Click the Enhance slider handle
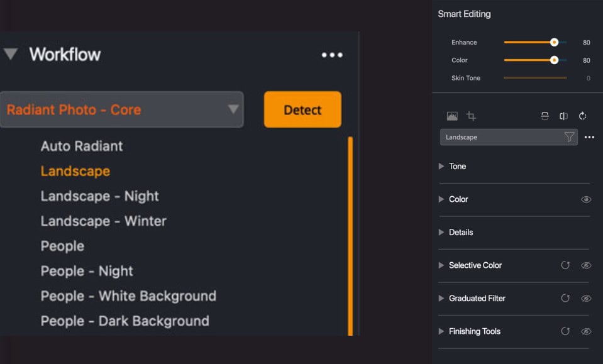Screen dimensions: 603x364 point(554,42)
